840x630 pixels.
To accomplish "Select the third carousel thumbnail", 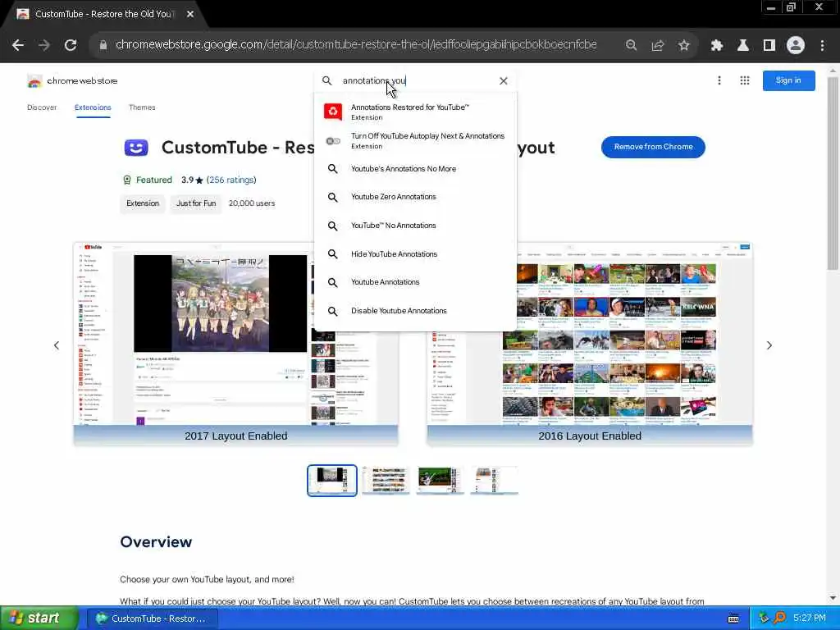I will click(440, 481).
